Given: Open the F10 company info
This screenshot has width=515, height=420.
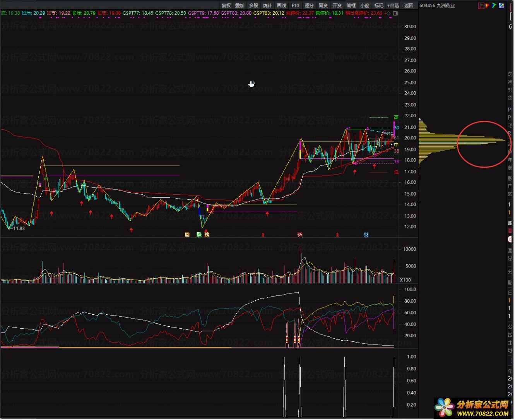Looking at the screenshot, I should (295, 5).
